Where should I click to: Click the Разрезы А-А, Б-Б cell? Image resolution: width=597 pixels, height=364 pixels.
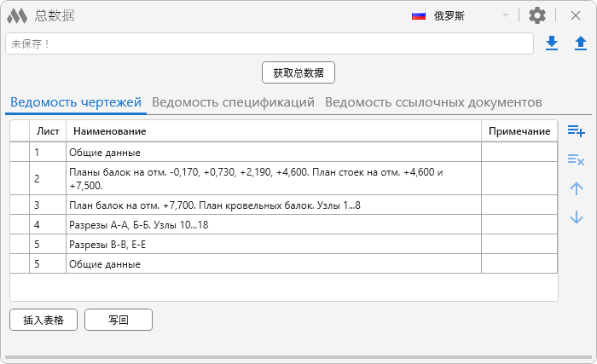pos(273,224)
